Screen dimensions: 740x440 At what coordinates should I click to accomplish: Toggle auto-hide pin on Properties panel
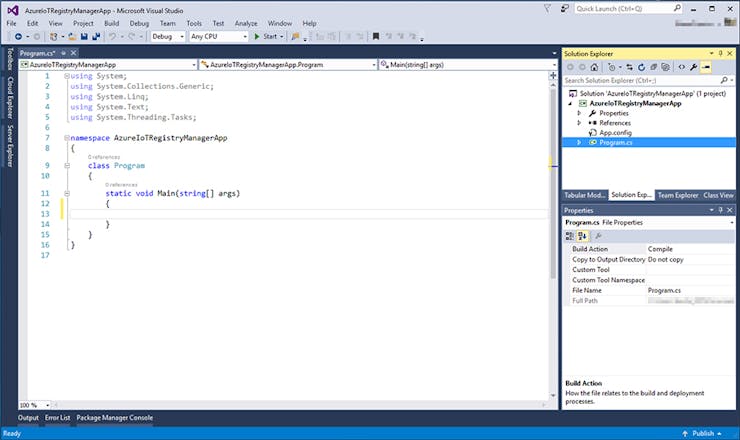click(721, 210)
